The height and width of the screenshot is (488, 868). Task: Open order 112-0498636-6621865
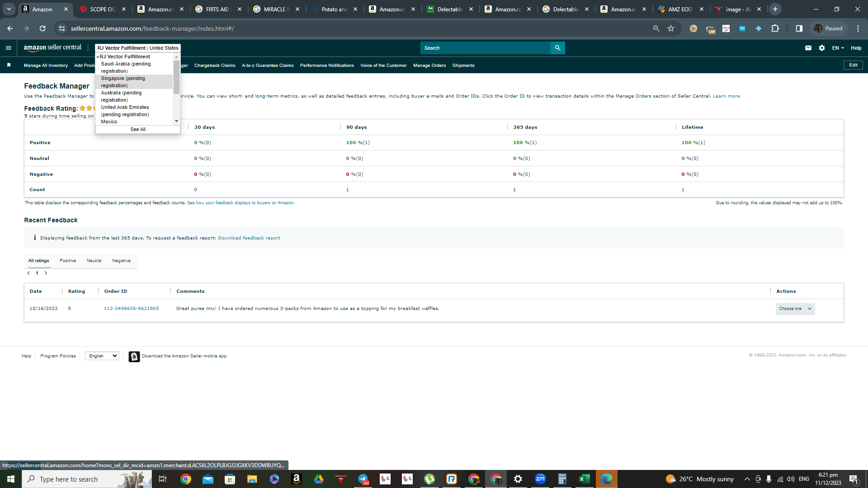coord(132,309)
